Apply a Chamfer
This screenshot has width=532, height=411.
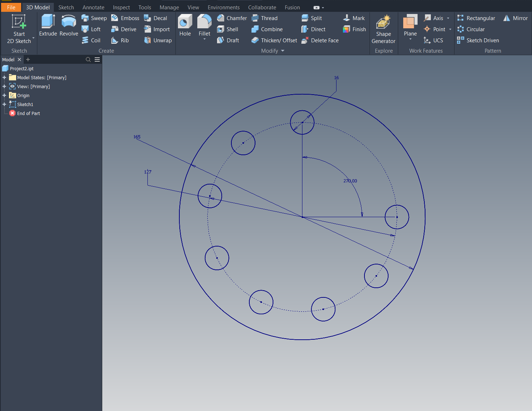click(x=232, y=18)
